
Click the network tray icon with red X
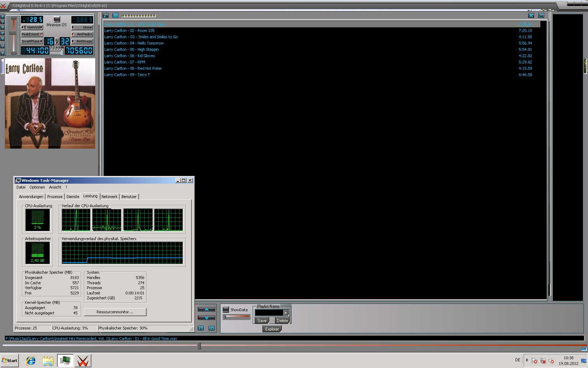point(543,360)
